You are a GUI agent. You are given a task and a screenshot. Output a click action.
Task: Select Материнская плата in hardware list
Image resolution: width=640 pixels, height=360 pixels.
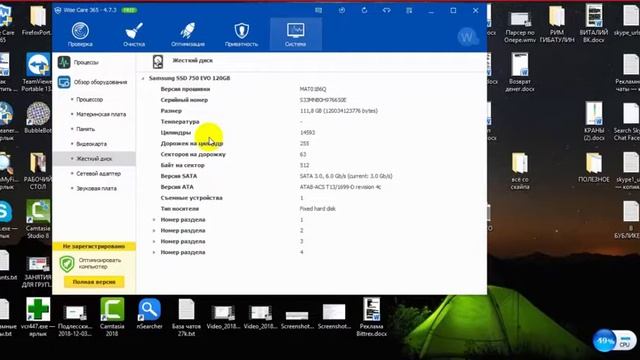101,114
